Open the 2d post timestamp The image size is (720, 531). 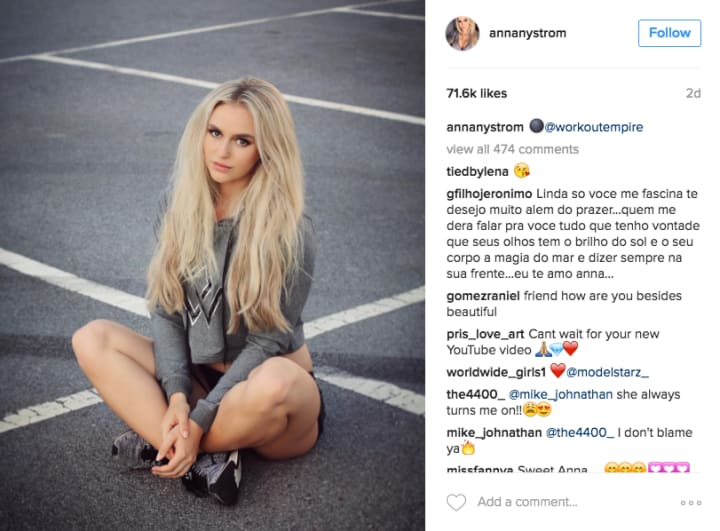pos(693,93)
